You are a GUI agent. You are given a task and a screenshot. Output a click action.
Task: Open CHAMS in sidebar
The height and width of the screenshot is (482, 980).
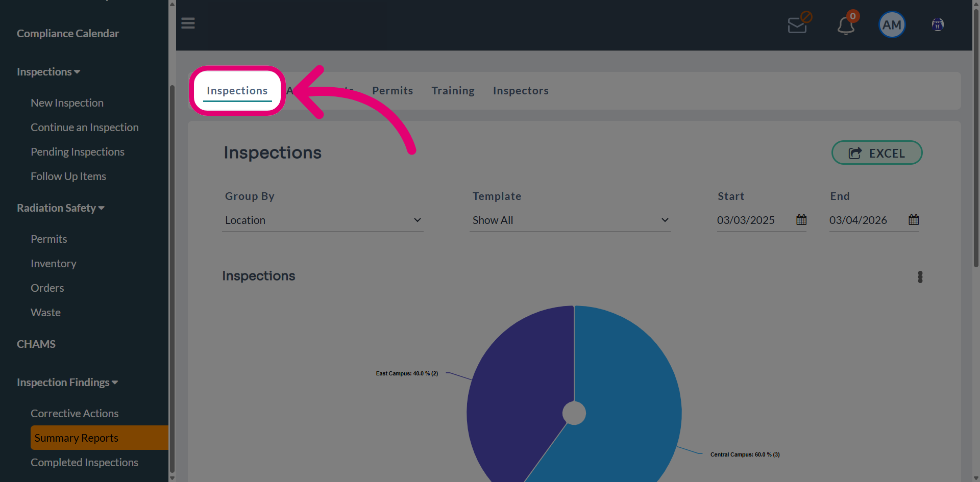pos(36,344)
